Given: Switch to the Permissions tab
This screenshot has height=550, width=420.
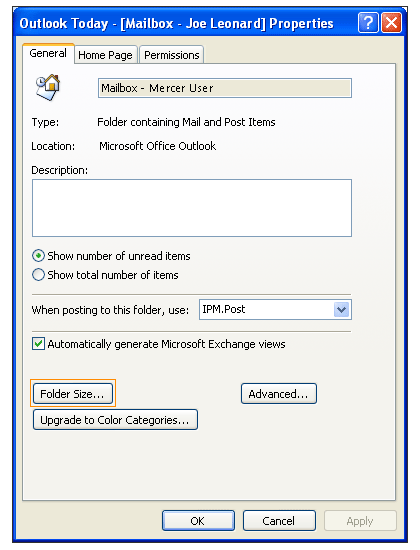Looking at the screenshot, I should [x=172, y=55].
